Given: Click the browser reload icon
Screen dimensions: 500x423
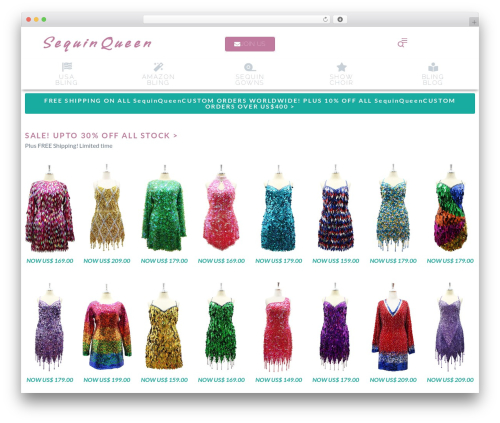Looking at the screenshot, I should [325, 19].
